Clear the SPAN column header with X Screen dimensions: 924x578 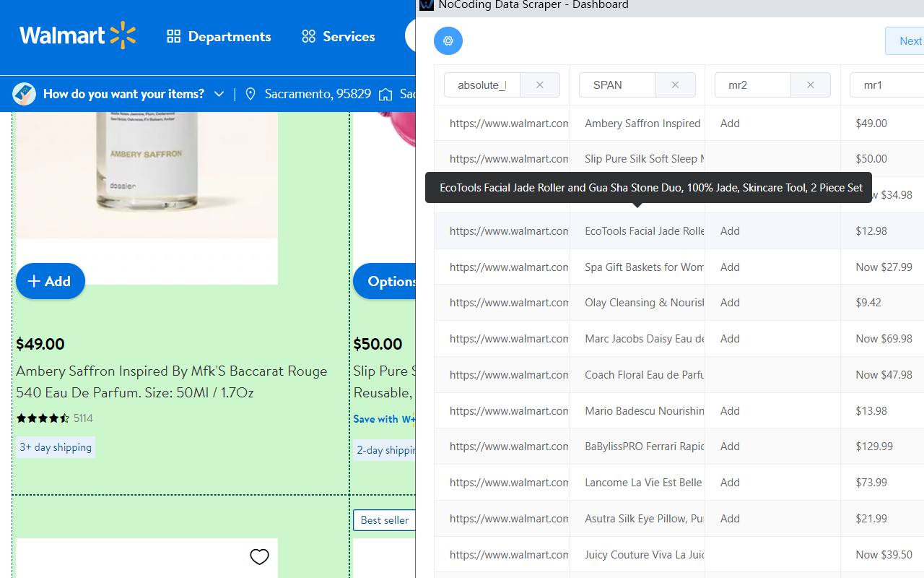click(x=675, y=85)
